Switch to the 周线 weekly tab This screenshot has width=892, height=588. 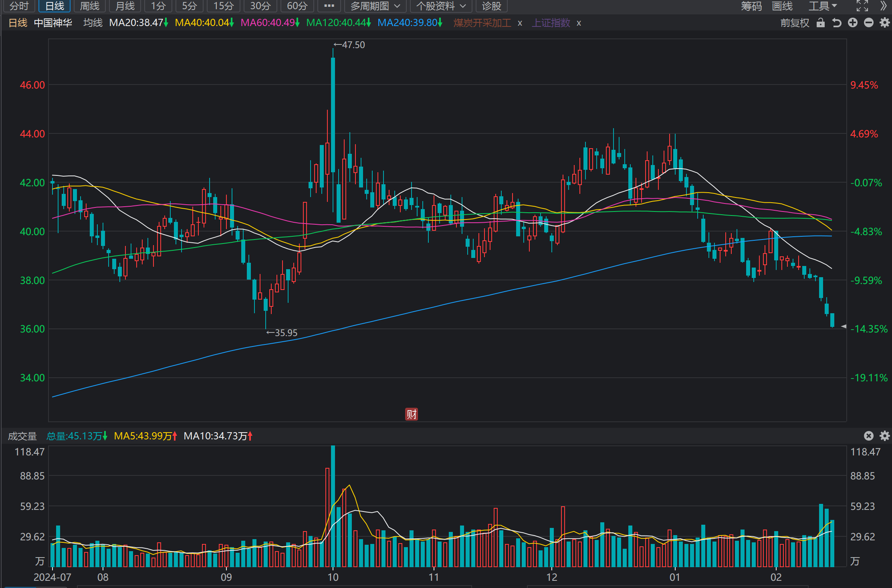coord(90,6)
